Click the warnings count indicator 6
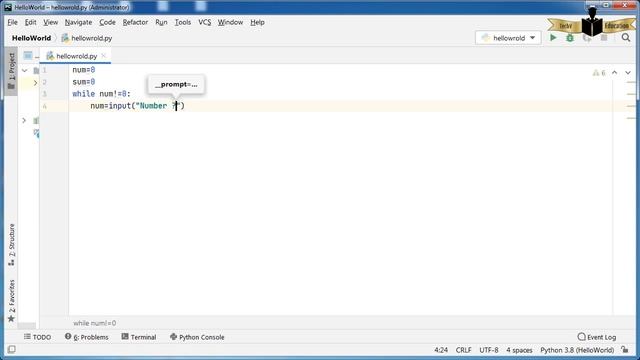 pos(599,73)
